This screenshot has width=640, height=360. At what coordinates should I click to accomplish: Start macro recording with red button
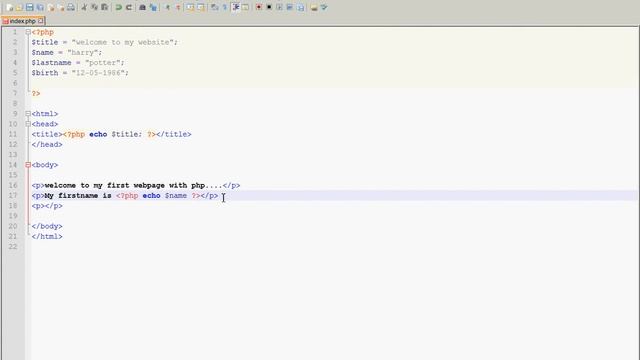(x=259, y=7)
